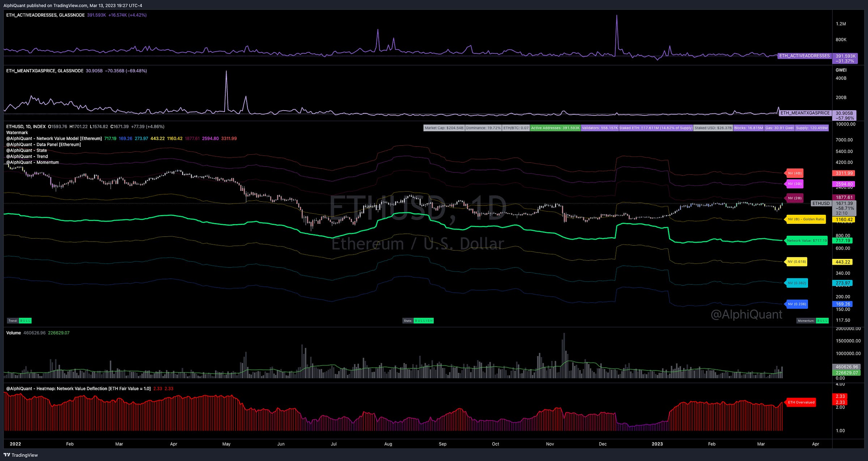Click the TradingView logo at bottom left
The image size is (868, 461).
tap(21, 455)
